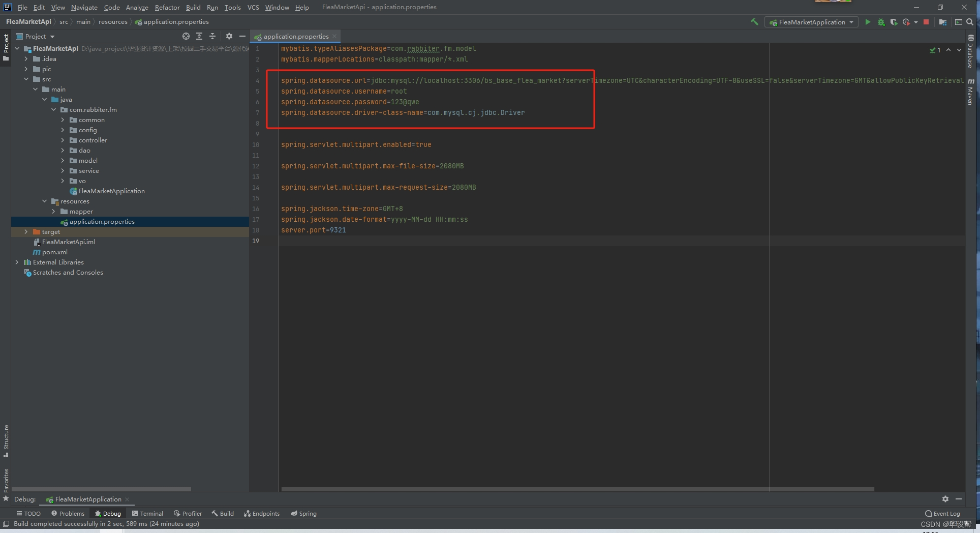
Task: Click the editor horizontal scrollbar
Action: (x=577, y=489)
